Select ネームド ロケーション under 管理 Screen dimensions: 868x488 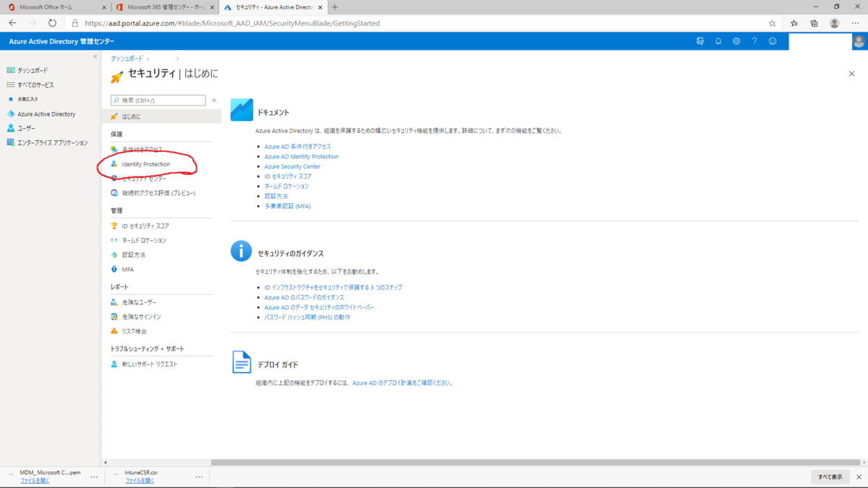(x=144, y=240)
